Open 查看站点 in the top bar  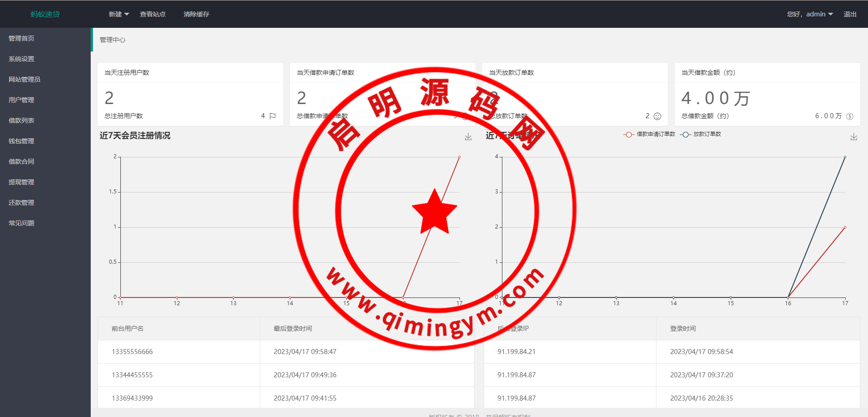[153, 14]
